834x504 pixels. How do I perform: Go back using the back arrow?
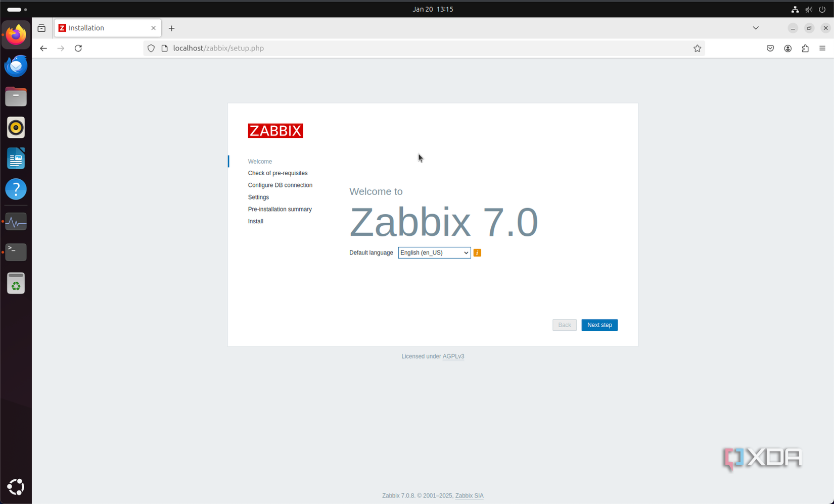(x=43, y=48)
